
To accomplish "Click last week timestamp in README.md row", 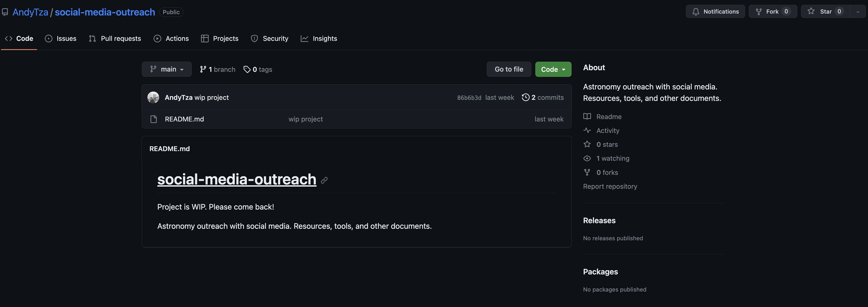I will pyautogui.click(x=549, y=119).
